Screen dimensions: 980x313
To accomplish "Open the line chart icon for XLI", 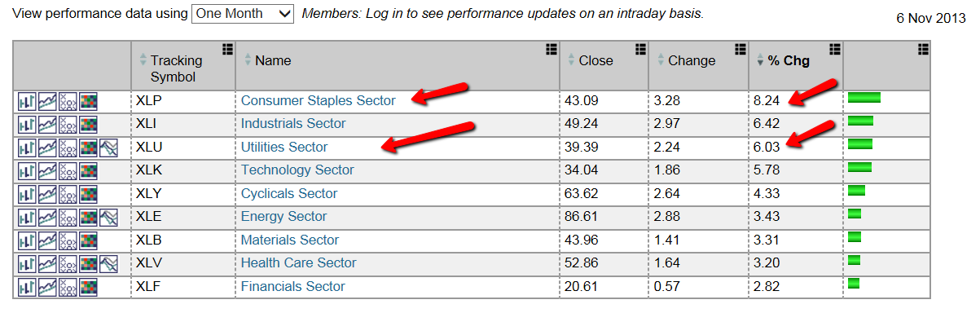I will [47, 125].
